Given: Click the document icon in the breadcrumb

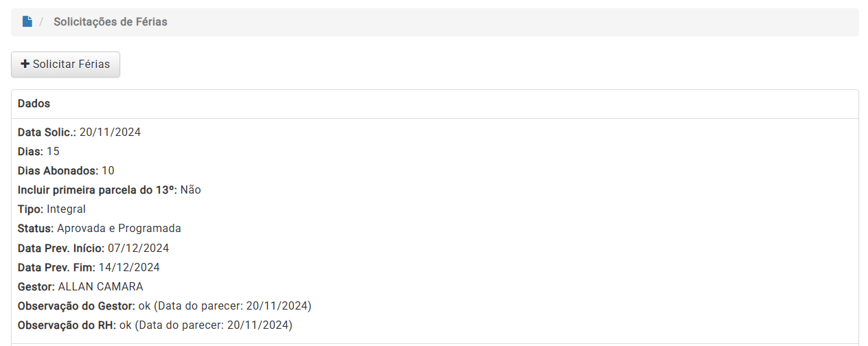Looking at the screenshot, I should 27,22.
